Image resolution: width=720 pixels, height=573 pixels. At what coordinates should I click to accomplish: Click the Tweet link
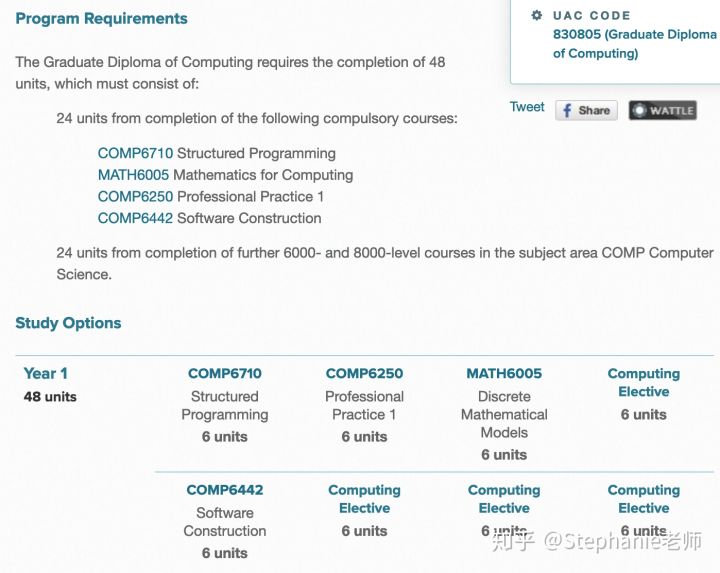click(527, 107)
